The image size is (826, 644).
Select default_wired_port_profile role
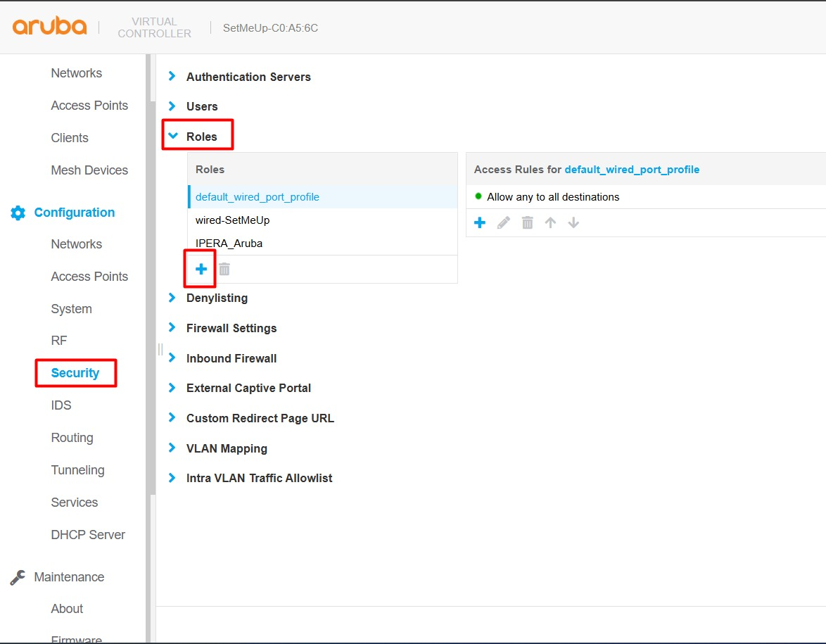(322, 197)
